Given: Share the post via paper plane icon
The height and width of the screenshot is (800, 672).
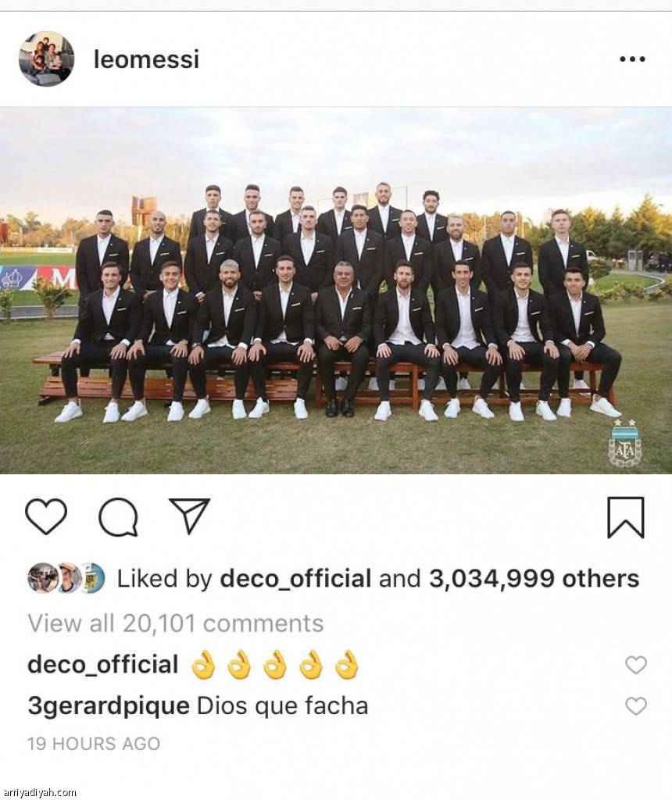Looking at the screenshot, I should point(190,516).
